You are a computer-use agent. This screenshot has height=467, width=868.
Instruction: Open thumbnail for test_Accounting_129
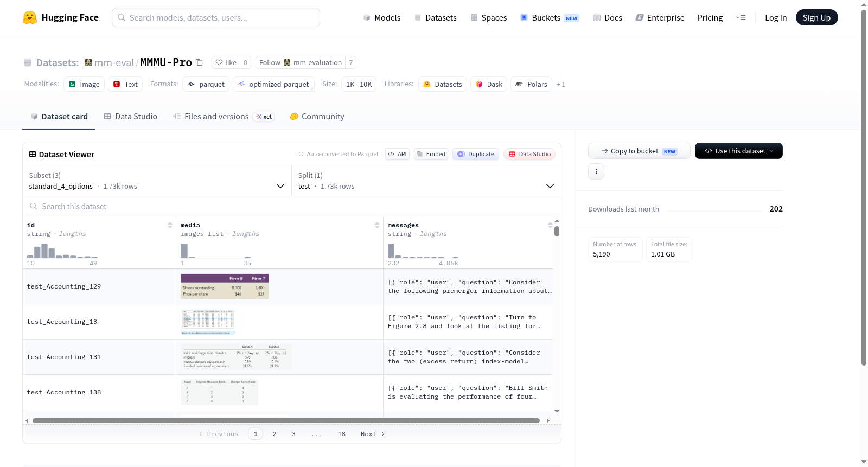point(225,286)
